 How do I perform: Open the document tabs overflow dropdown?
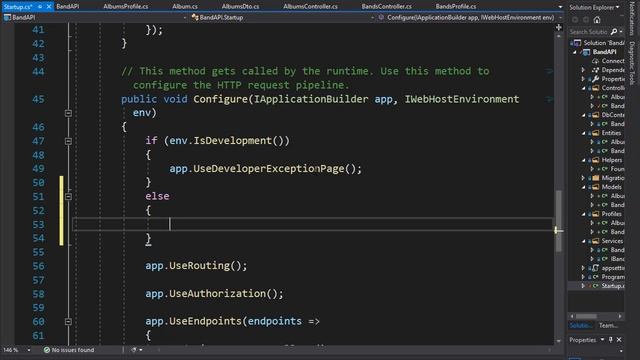560,7
